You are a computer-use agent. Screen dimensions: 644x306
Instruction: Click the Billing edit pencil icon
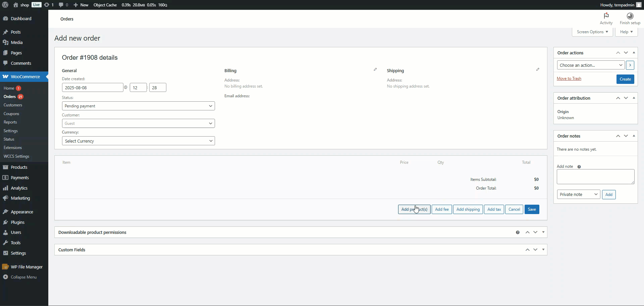(x=375, y=69)
